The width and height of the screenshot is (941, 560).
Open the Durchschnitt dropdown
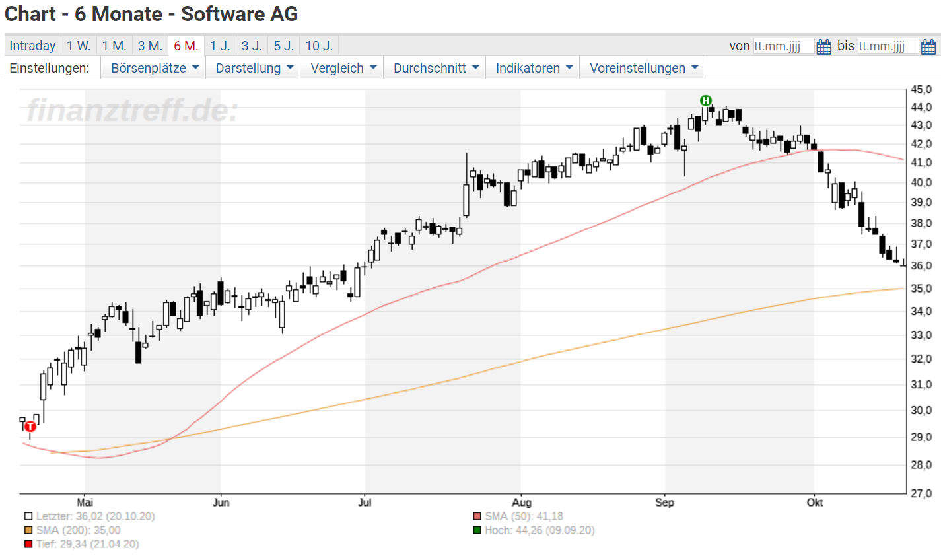coord(435,68)
